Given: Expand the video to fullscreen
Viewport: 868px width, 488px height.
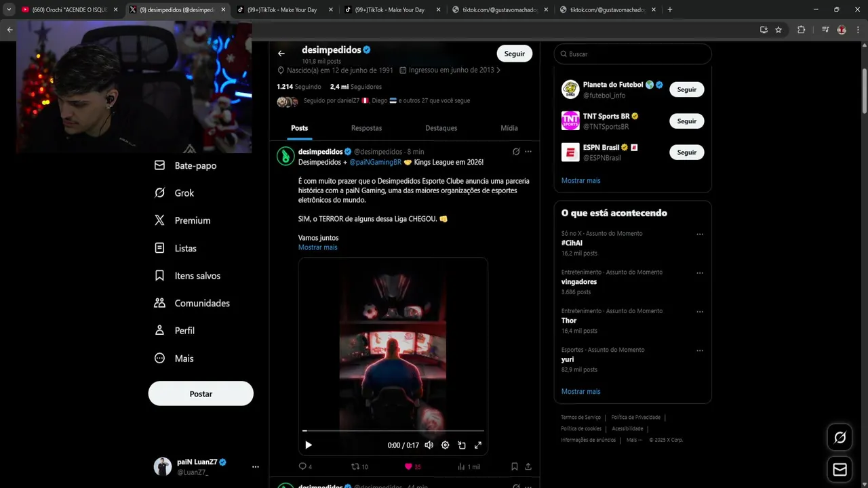Looking at the screenshot, I should (x=478, y=445).
